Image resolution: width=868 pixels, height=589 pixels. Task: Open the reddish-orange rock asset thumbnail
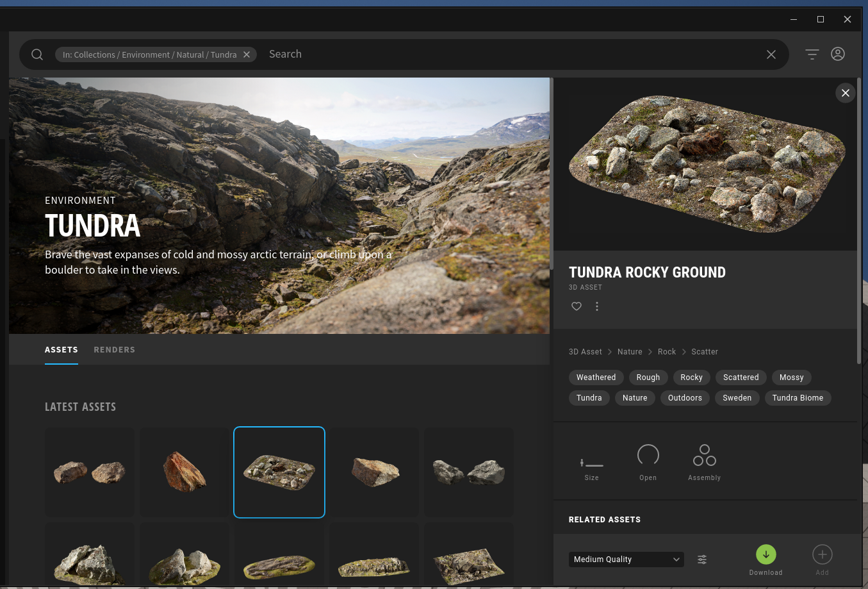tap(184, 472)
